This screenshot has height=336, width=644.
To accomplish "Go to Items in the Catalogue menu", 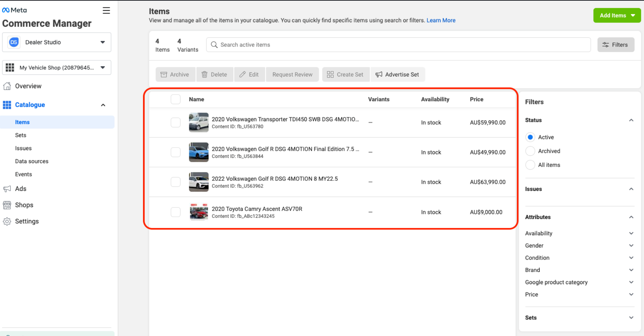I will point(57,122).
